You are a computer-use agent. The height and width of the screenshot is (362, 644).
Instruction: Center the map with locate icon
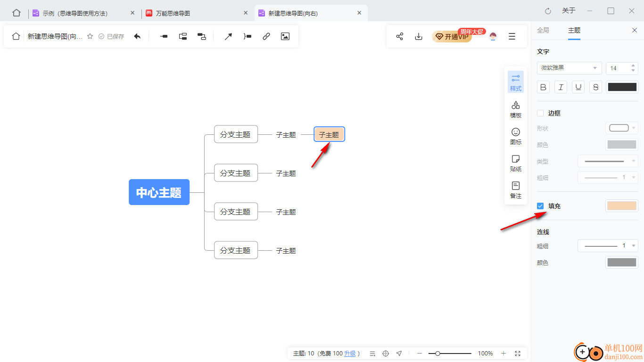click(x=386, y=354)
